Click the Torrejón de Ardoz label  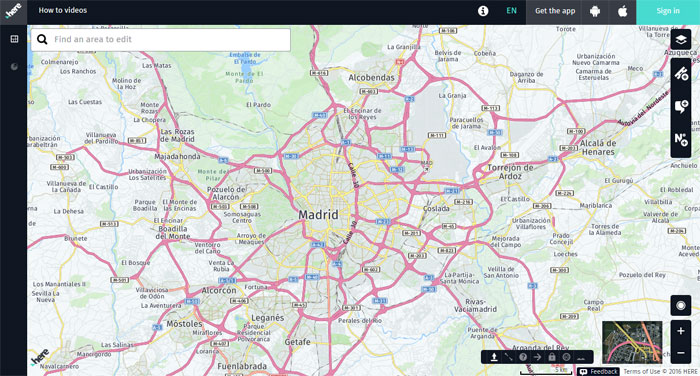pos(510,172)
